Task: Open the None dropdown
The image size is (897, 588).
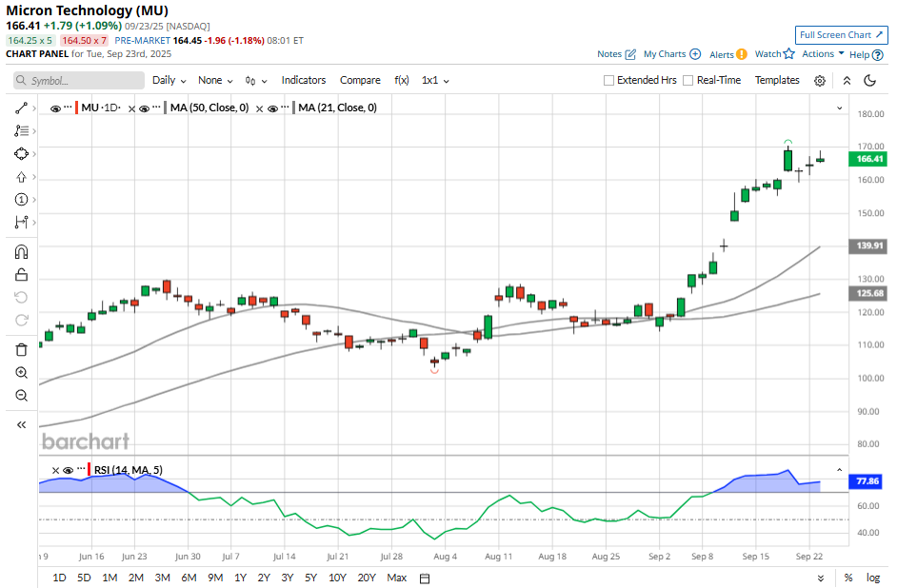Action: (x=215, y=81)
